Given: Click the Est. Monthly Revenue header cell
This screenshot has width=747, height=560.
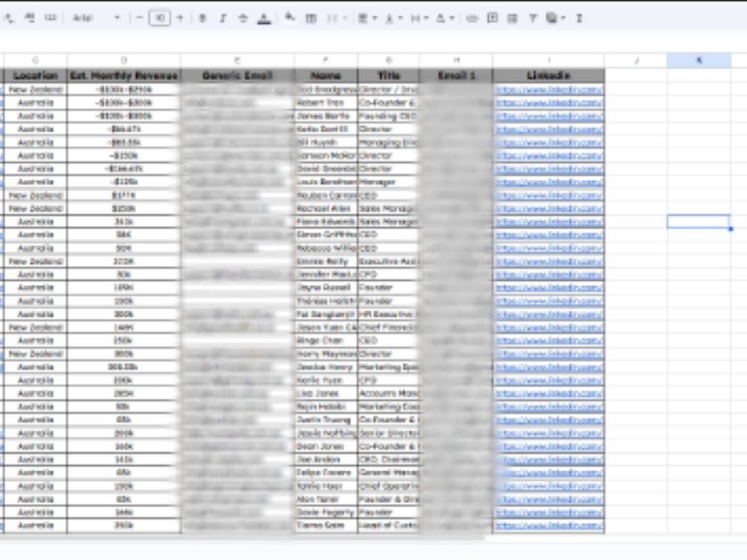Looking at the screenshot, I should pos(124,75).
